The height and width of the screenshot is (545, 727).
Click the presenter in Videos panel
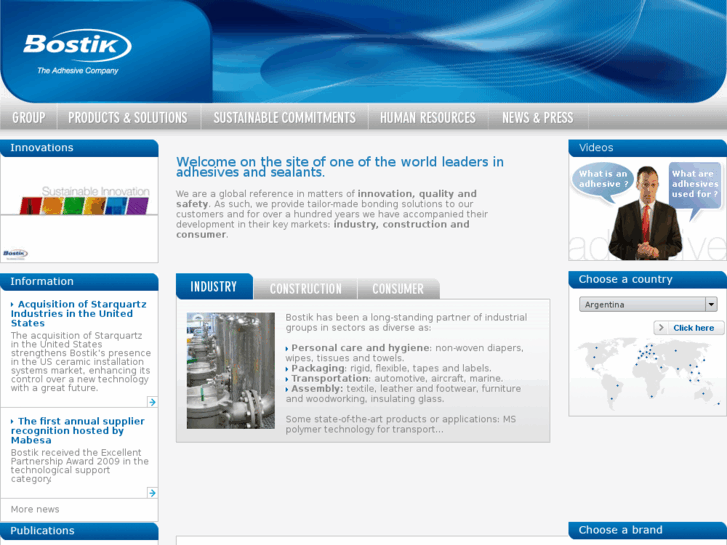coord(645,213)
